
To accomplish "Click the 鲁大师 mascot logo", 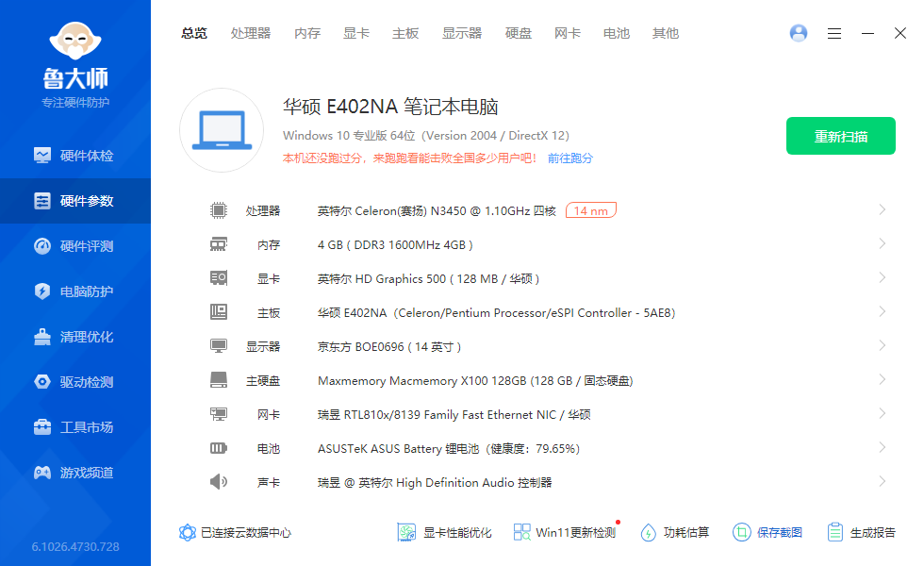I will 75,40.
